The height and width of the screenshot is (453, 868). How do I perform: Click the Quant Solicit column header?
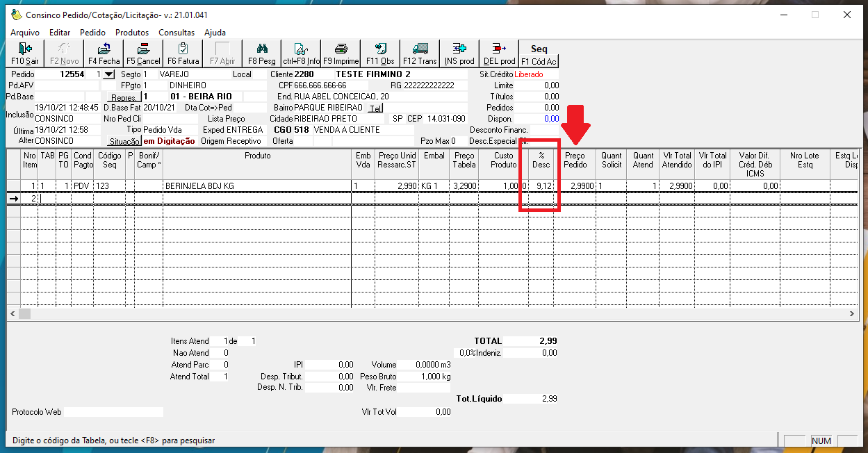(x=612, y=165)
